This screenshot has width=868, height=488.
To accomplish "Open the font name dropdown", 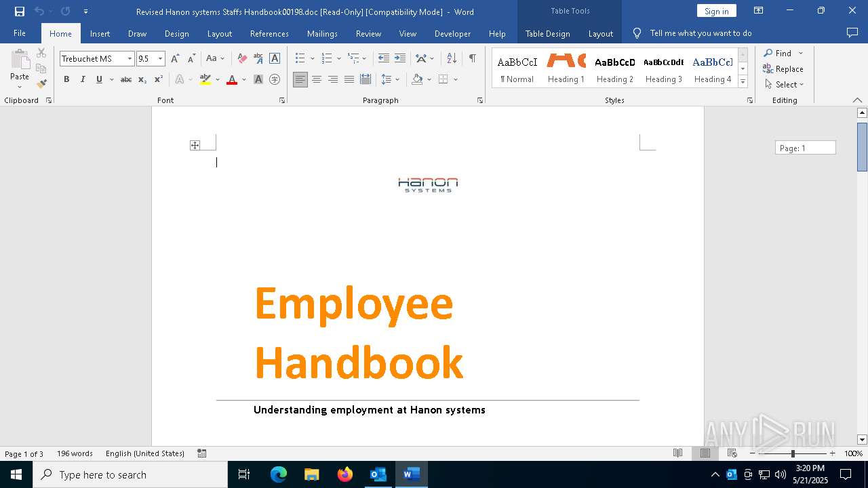I will pos(130,59).
